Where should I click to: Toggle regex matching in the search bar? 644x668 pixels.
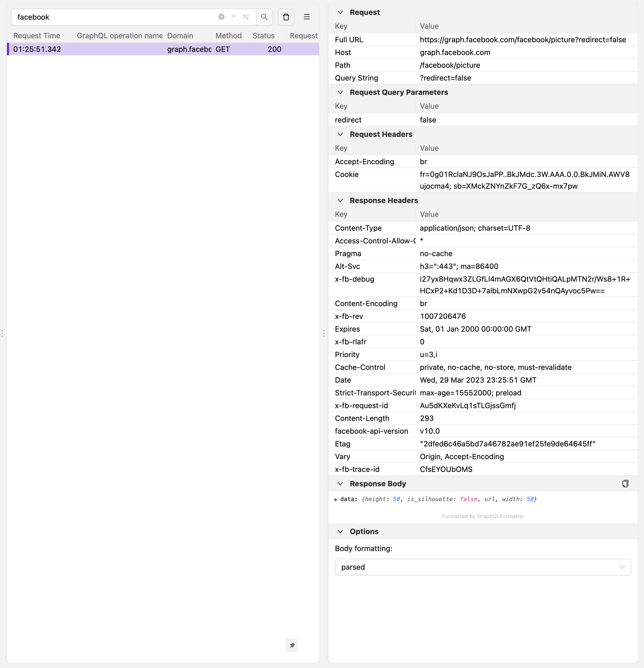click(233, 17)
